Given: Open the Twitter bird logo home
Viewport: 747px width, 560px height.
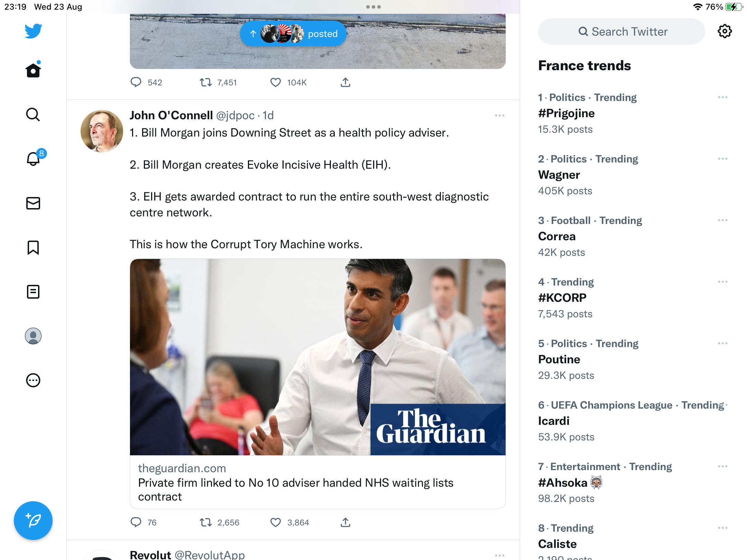Looking at the screenshot, I should coord(33,31).
